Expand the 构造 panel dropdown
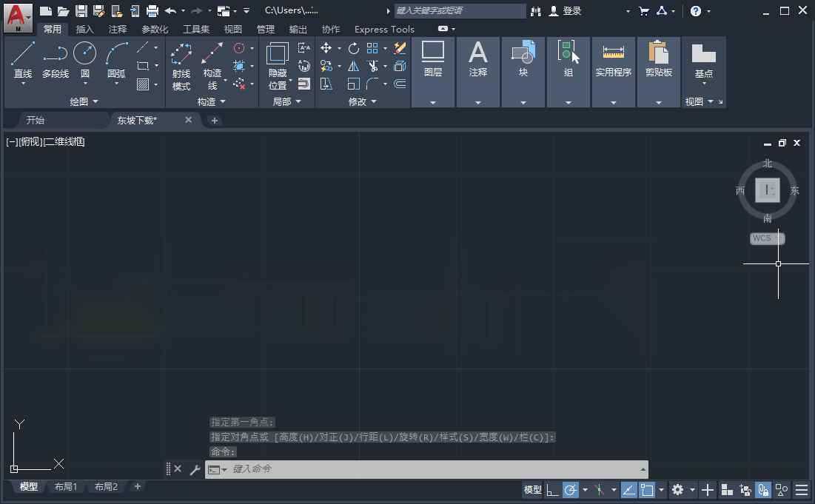 tap(211, 102)
